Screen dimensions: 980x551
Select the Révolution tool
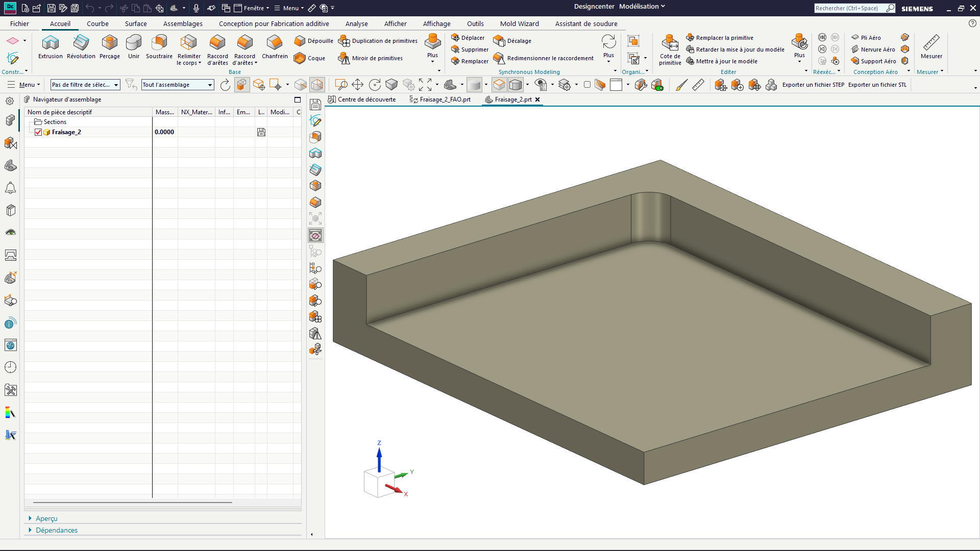point(81,47)
